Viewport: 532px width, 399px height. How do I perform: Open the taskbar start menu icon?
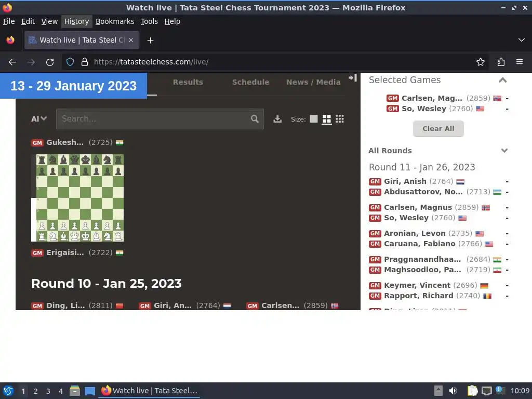pos(8,391)
